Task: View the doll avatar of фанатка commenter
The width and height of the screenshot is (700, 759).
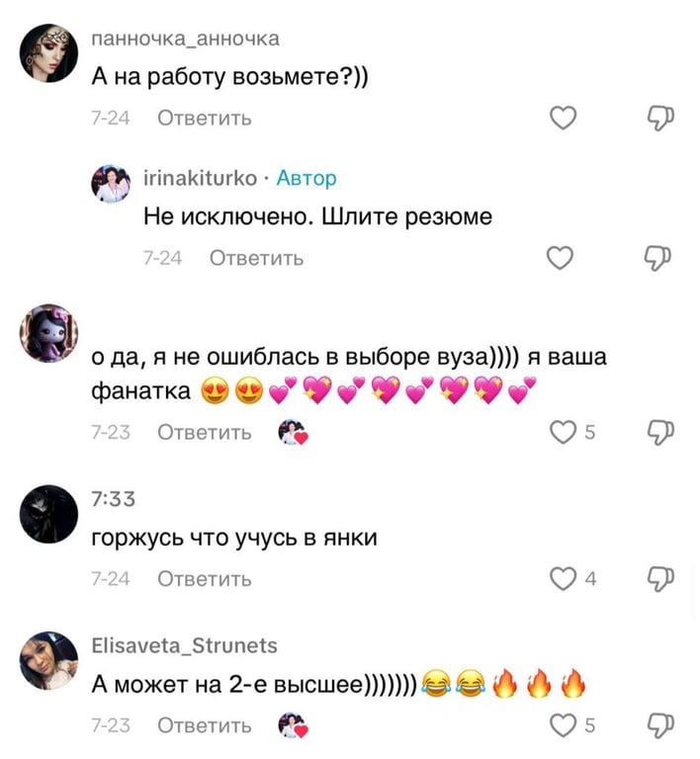Action: tap(48, 333)
